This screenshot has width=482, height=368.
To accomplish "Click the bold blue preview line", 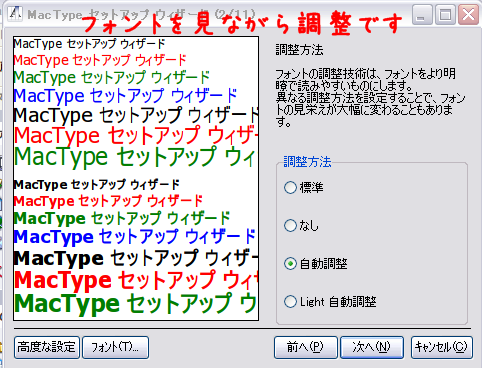I will tap(135, 237).
